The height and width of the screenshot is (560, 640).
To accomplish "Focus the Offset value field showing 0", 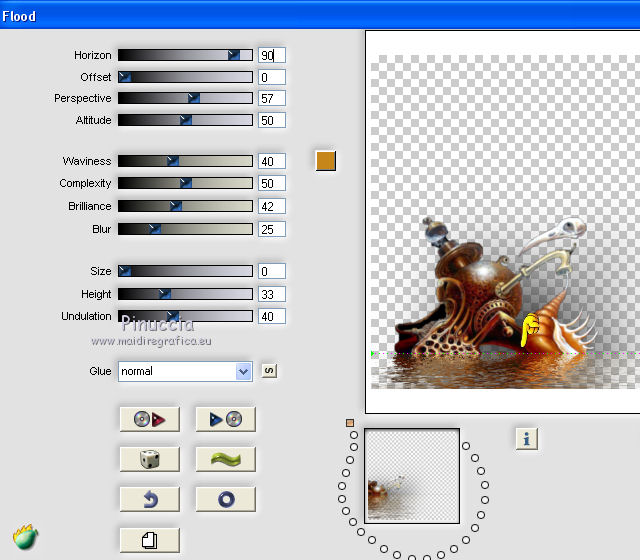I will pos(272,77).
